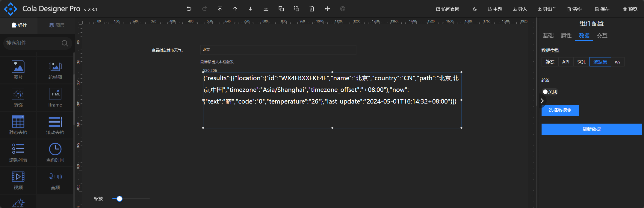Toggle dark mode moon icon
This screenshot has width=644, height=208.
click(x=475, y=9)
